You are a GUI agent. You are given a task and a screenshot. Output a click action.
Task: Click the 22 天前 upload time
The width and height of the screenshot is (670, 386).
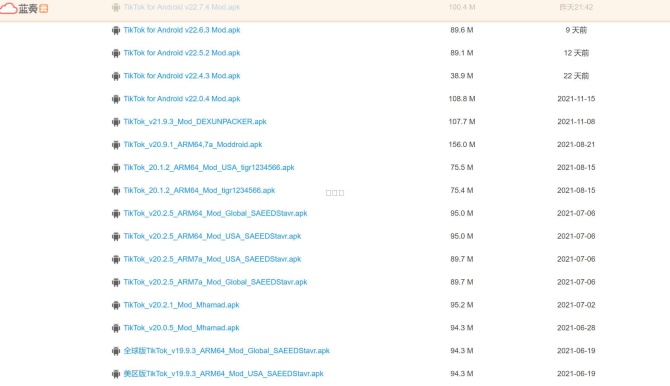point(576,76)
